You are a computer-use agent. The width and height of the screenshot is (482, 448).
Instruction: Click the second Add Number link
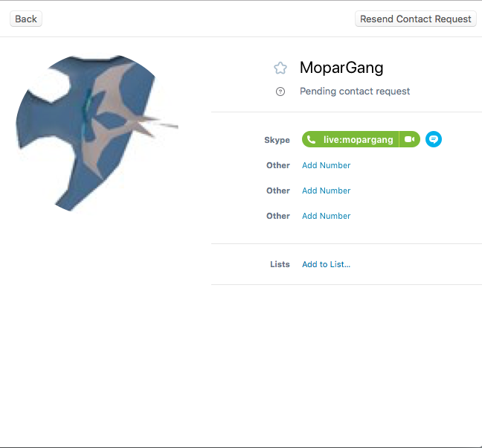point(326,191)
